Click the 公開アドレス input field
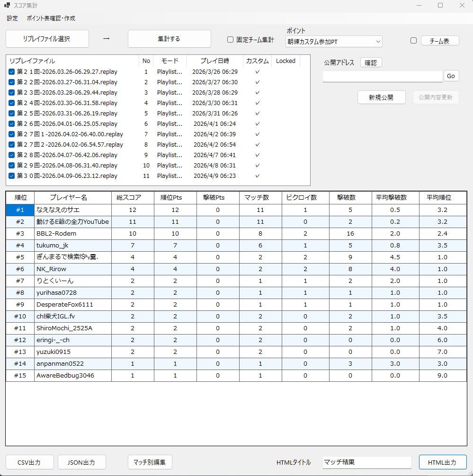The image size is (473, 476). pos(383,76)
